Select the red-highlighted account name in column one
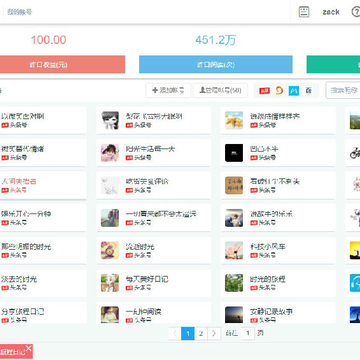The height and width of the screenshot is (360, 360). (x=19, y=182)
